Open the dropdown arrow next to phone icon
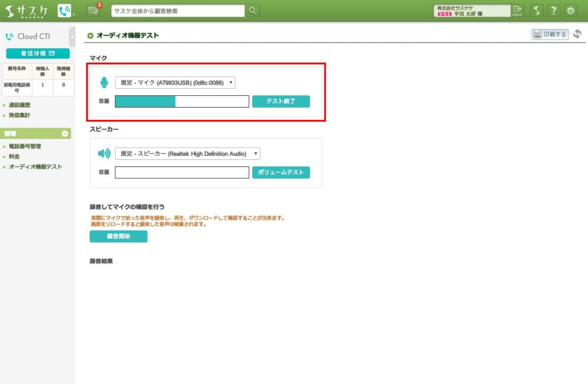 pyautogui.click(x=73, y=15)
